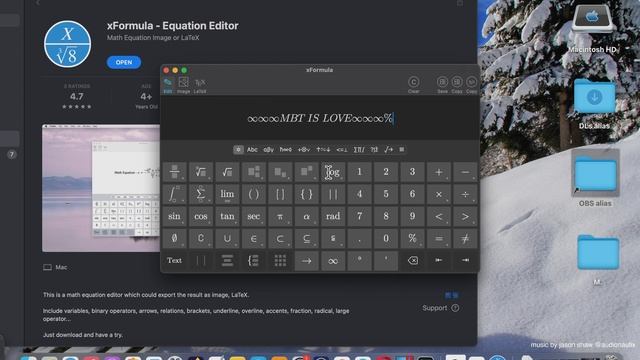Screen dimensions: 640x360
Task: View the App Store screenshot thumbnail
Action: [x=101, y=189]
